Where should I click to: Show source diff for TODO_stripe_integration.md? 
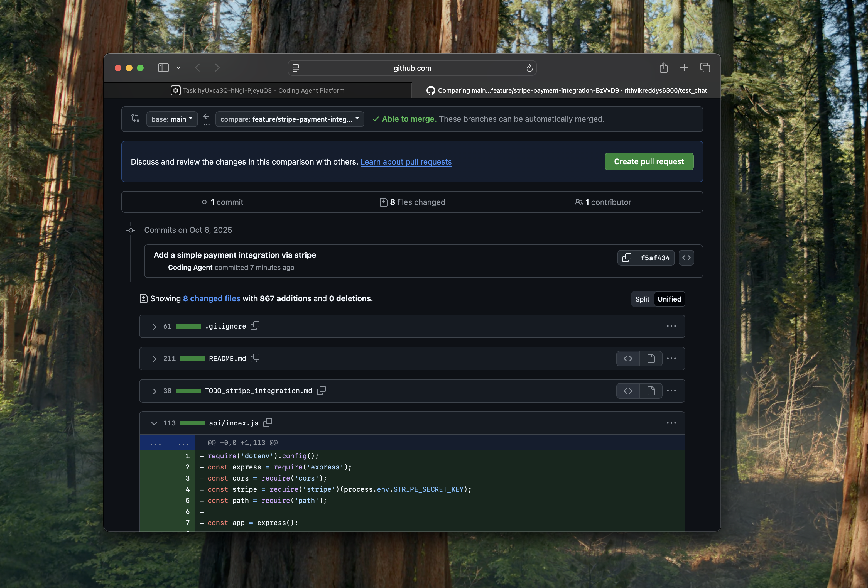[628, 391]
